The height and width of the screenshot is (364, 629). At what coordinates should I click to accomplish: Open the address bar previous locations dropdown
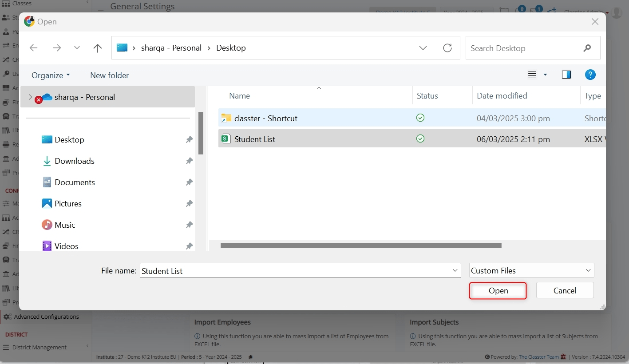423,48
